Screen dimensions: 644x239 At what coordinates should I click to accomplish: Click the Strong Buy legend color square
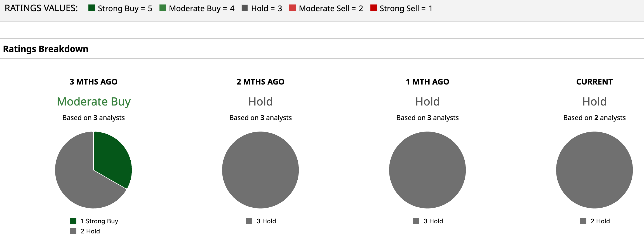[92, 8]
